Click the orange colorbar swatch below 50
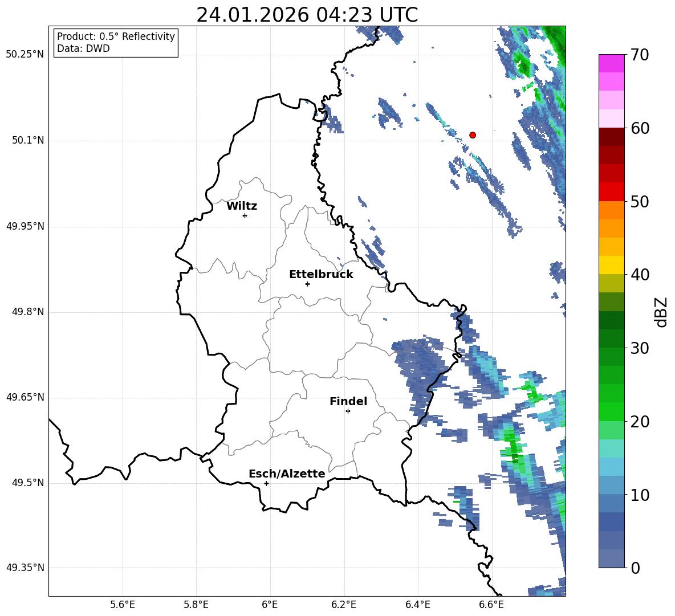The height and width of the screenshot is (616, 675). (x=611, y=210)
